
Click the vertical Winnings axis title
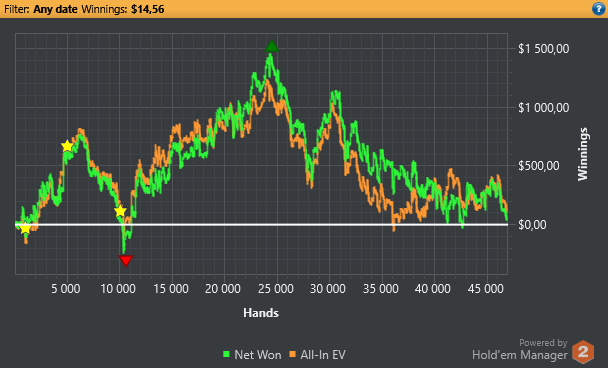pyautogui.click(x=583, y=154)
